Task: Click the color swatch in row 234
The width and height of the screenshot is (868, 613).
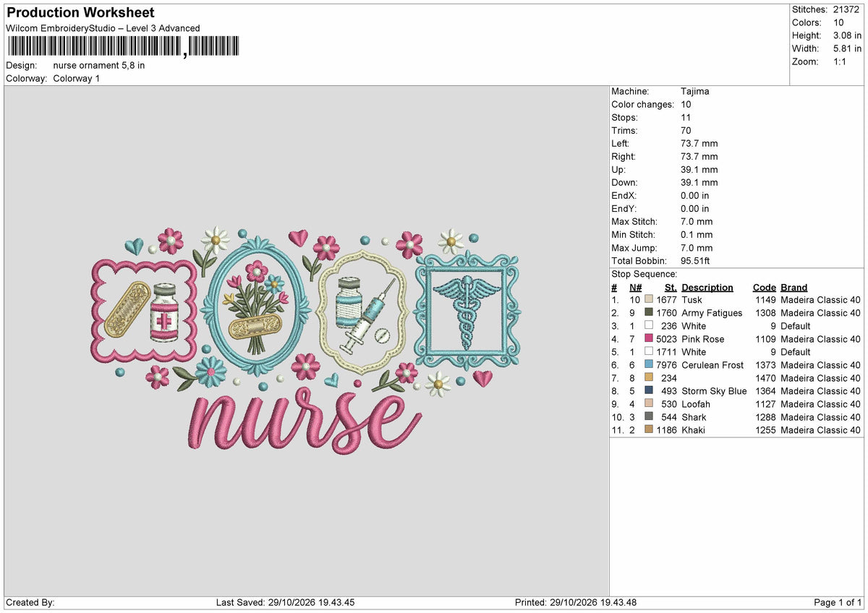Action: [x=649, y=378]
